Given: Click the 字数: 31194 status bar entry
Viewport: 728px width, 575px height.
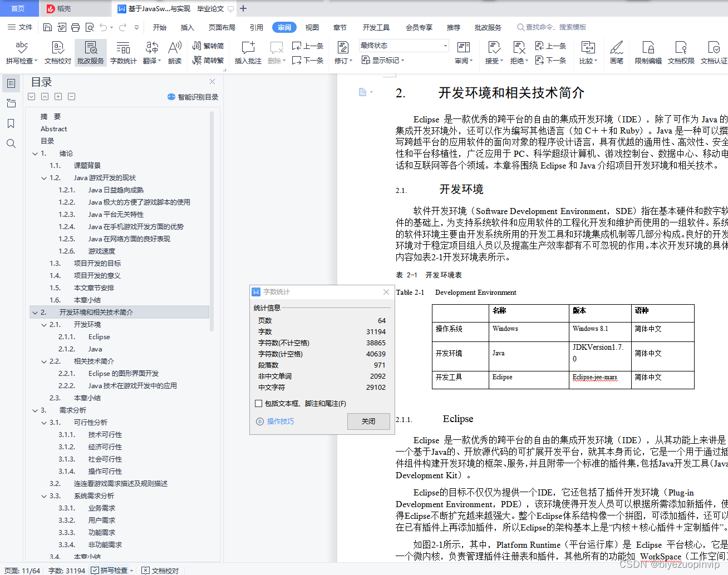Looking at the screenshot, I should [67, 571].
